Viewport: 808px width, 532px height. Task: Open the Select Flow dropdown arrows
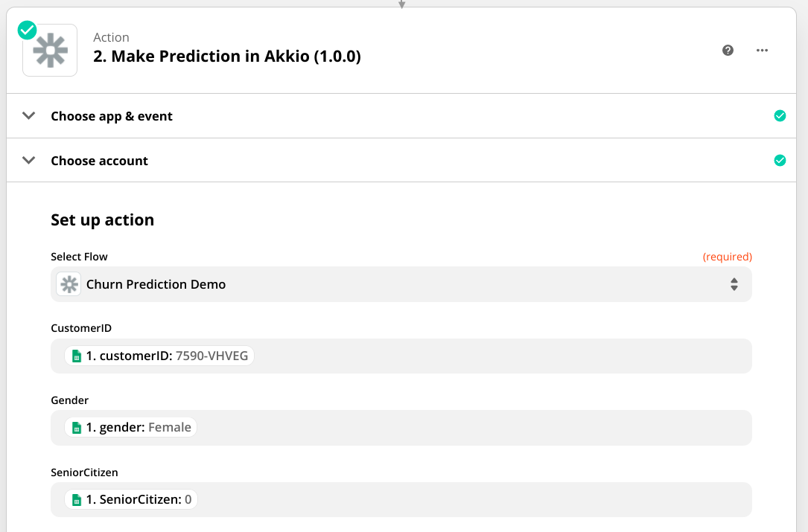734,284
